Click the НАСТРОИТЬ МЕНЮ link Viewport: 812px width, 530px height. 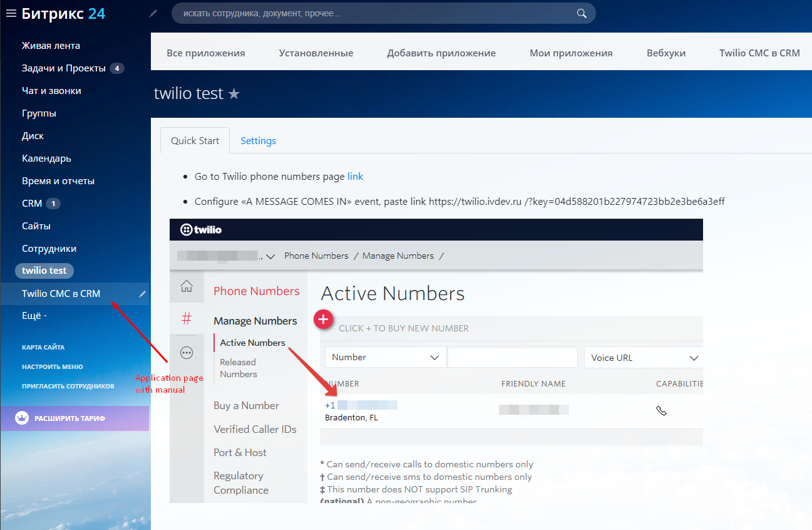coord(53,366)
